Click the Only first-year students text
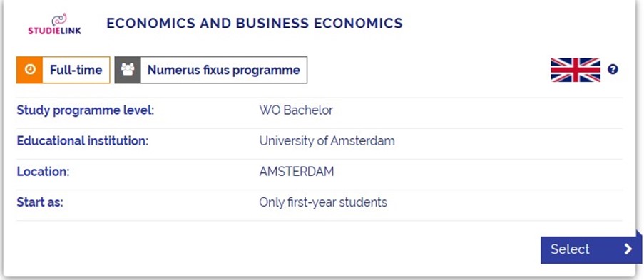 tap(323, 202)
